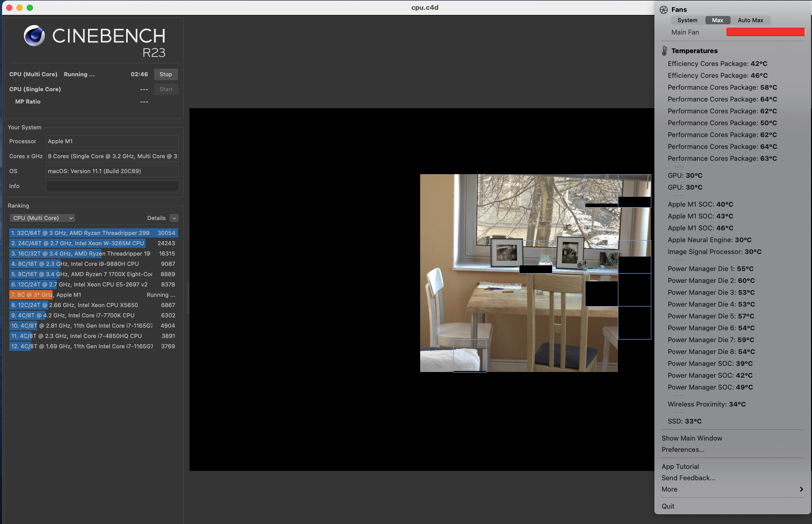Click Apple Neural Engine 30°C reading
Viewport: 812px width, 524px height.
click(710, 240)
